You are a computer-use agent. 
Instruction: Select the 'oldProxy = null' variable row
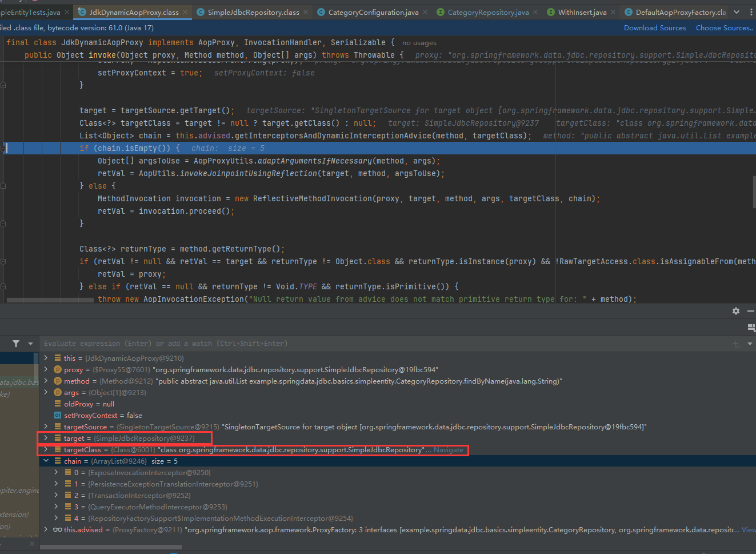pos(398,404)
